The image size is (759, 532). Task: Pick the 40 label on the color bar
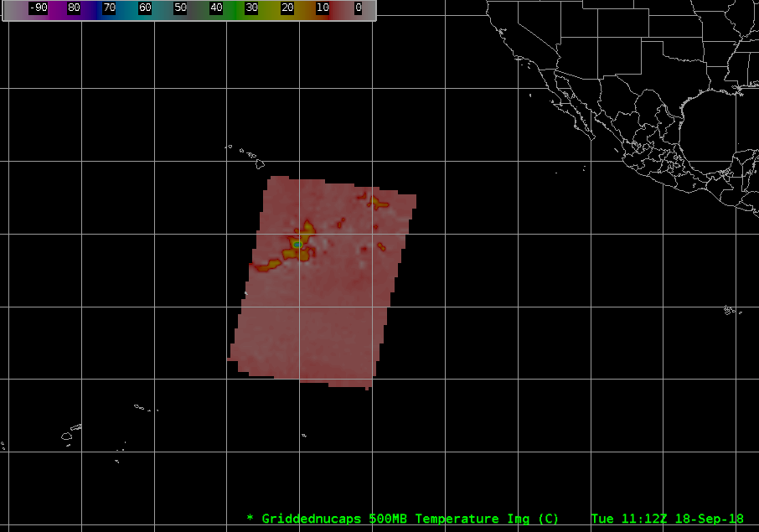tap(216, 8)
